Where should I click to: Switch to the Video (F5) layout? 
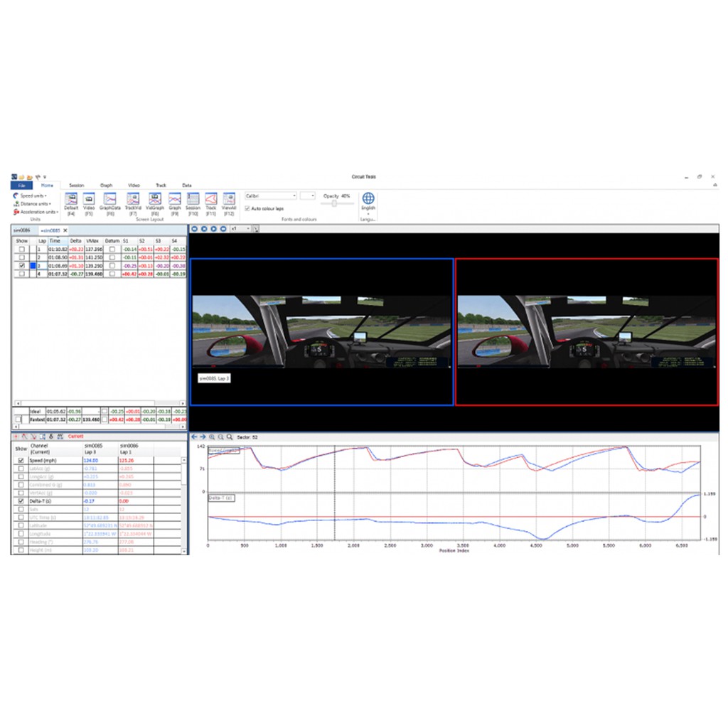(x=89, y=204)
